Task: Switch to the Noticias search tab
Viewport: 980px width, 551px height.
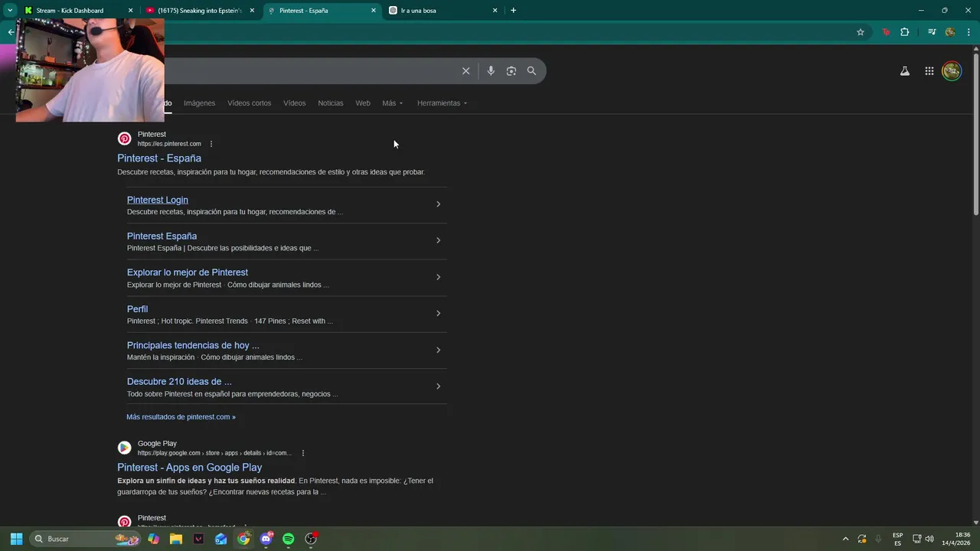Action: (331, 103)
